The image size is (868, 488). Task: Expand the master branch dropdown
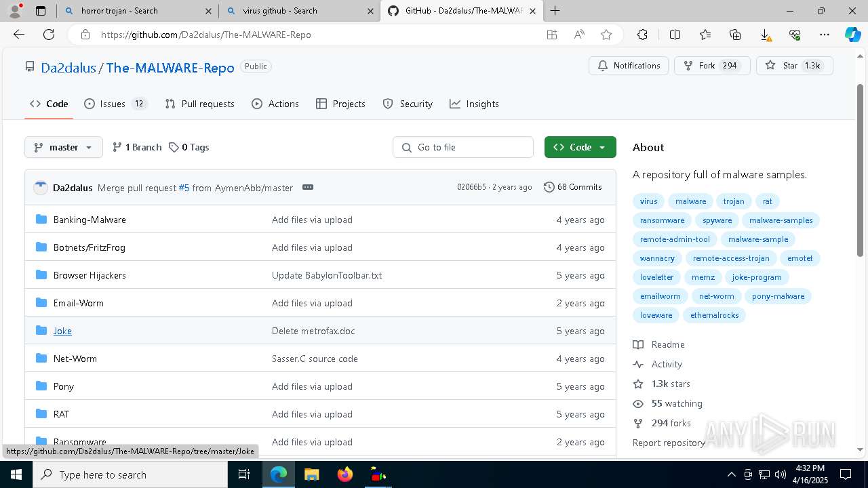[x=64, y=147]
